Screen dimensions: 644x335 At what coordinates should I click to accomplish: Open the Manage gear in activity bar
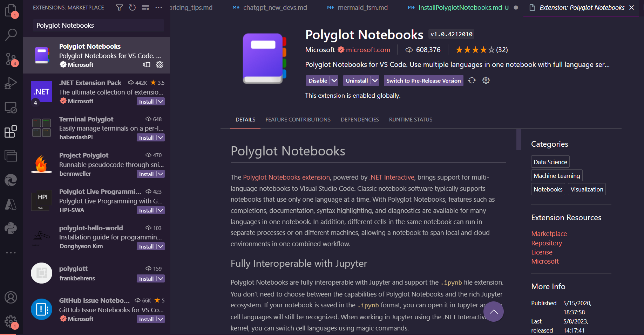(x=11, y=321)
